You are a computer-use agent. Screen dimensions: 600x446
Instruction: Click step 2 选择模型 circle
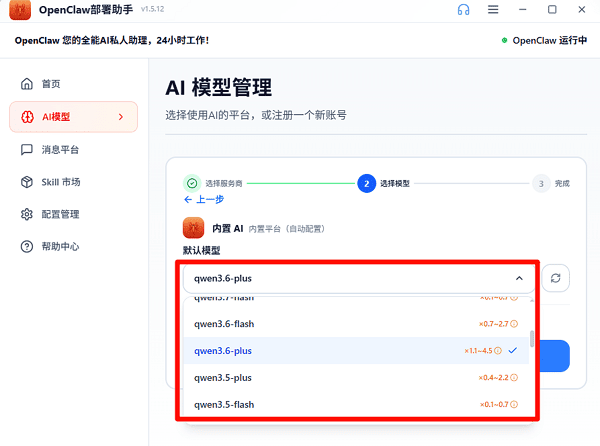click(367, 184)
